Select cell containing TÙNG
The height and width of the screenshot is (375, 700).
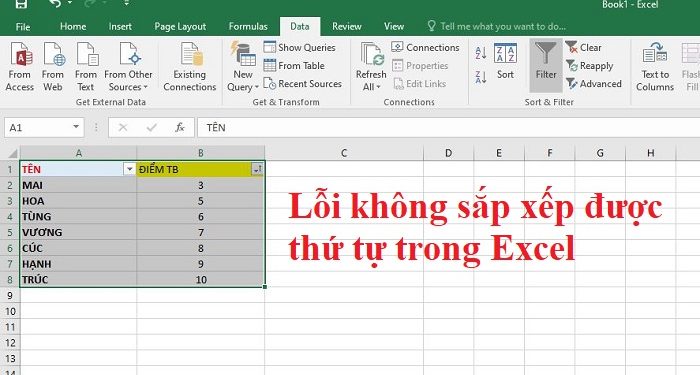tap(78, 217)
